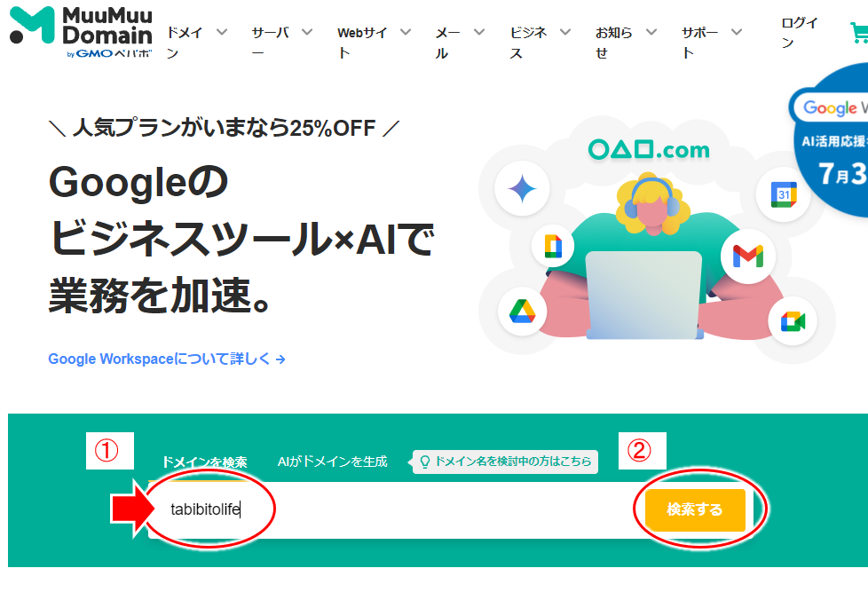Open Google Workspaceについて詳しく link
This screenshot has width=868, height=592.
(x=167, y=359)
